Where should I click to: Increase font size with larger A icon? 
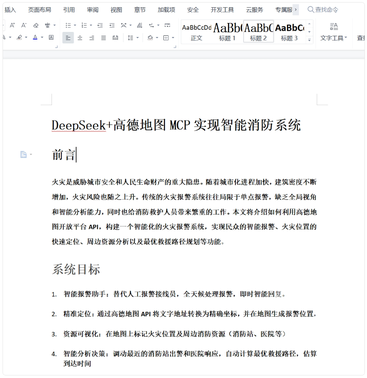point(12,25)
